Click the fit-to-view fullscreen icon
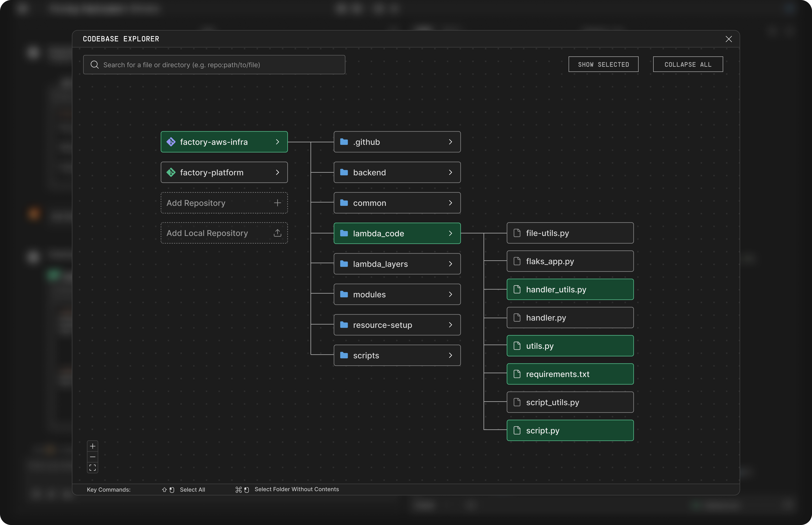The width and height of the screenshot is (812, 525). [92, 468]
